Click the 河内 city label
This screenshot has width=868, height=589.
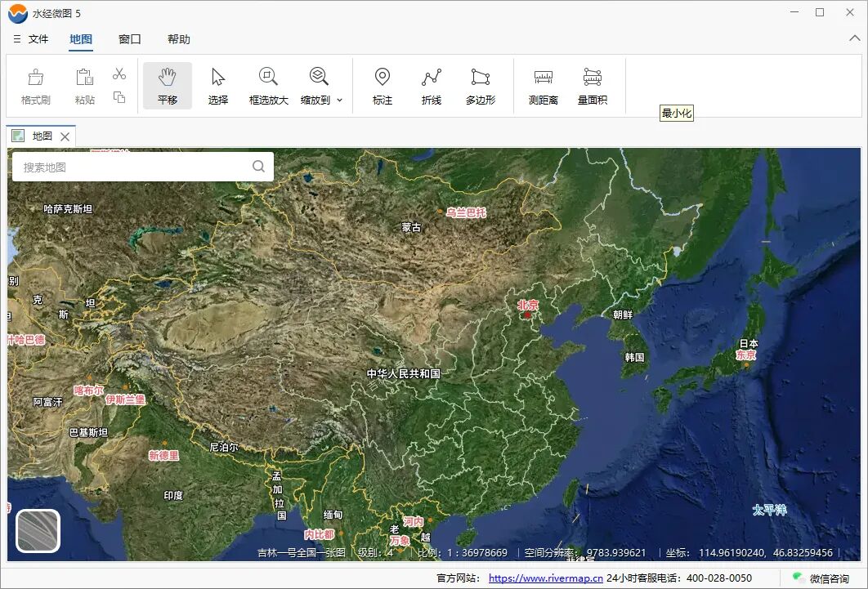(x=414, y=521)
